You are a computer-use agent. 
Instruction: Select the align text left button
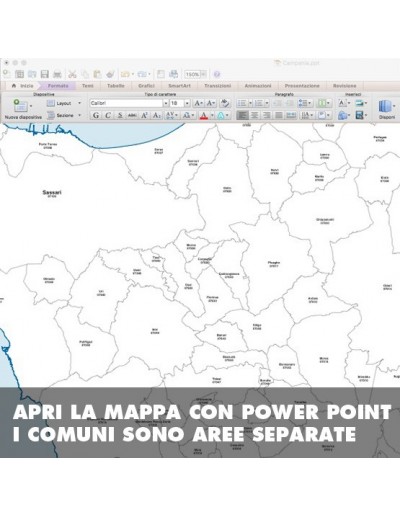(x=242, y=115)
